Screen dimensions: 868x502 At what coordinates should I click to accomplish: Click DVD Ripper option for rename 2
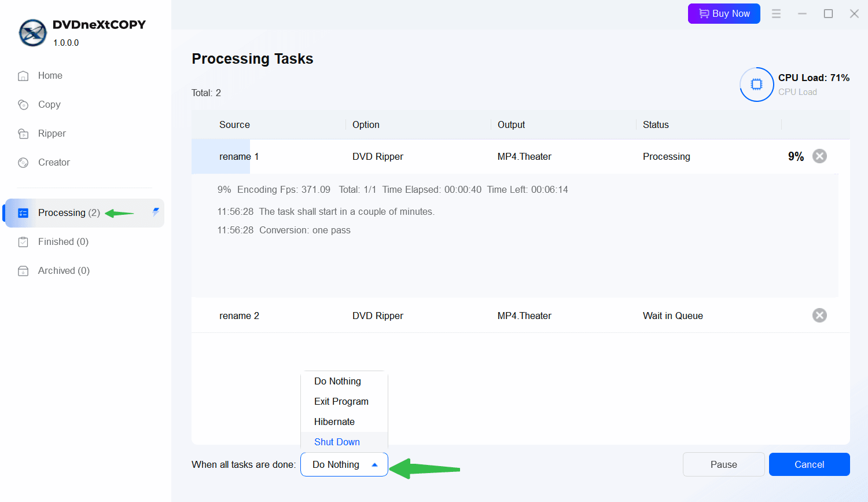(377, 316)
